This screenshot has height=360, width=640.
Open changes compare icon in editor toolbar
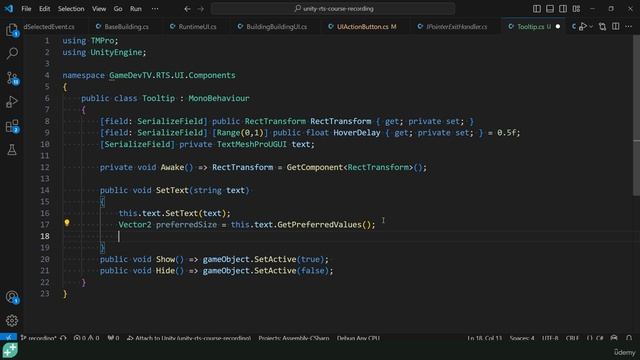pos(602,27)
